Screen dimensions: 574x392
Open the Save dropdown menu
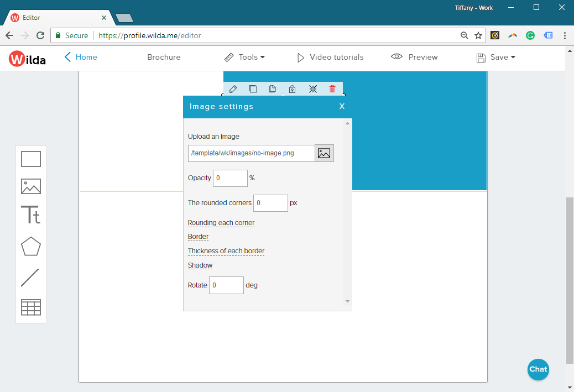pos(496,57)
